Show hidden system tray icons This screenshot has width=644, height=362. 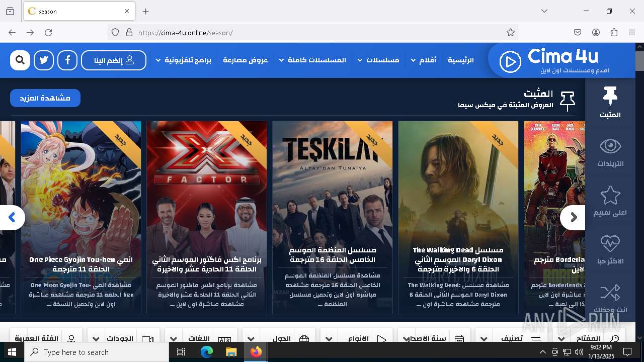pos(542,352)
